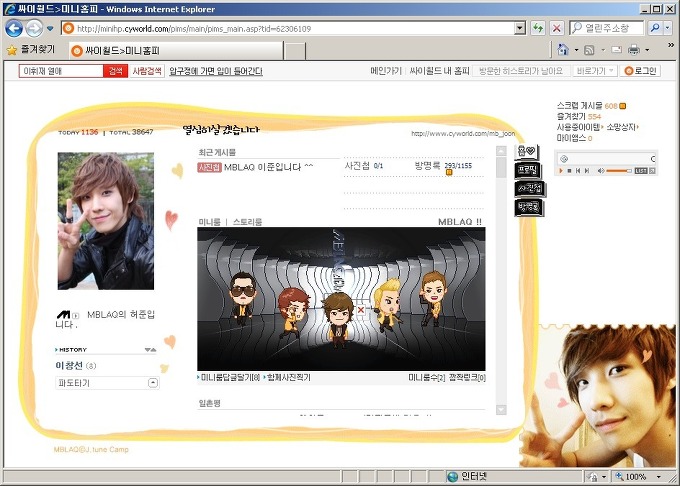680x486 pixels.
Task: Skip to next track in BGM player
Action: [x=587, y=171]
